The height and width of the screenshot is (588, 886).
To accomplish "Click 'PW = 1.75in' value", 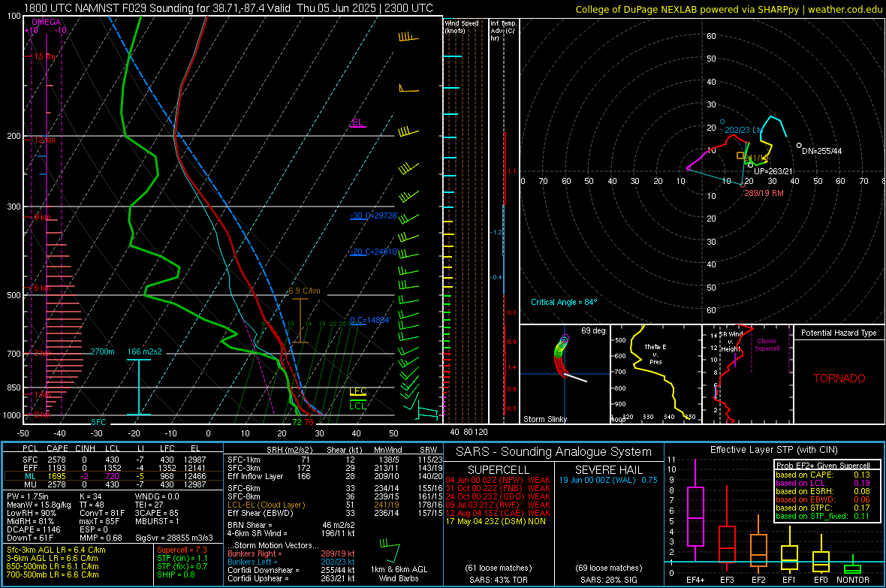I will tap(28, 496).
